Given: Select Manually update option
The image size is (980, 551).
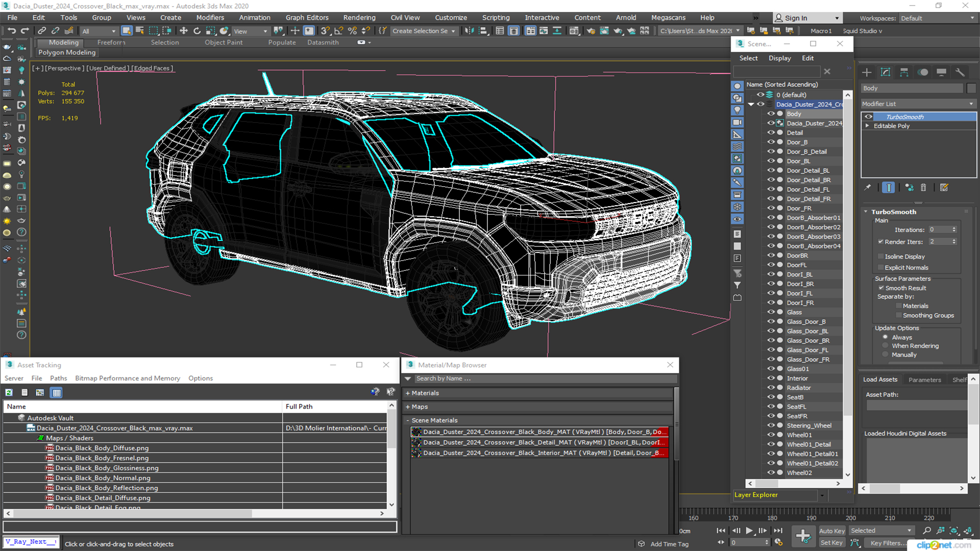Looking at the screenshot, I should [885, 355].
